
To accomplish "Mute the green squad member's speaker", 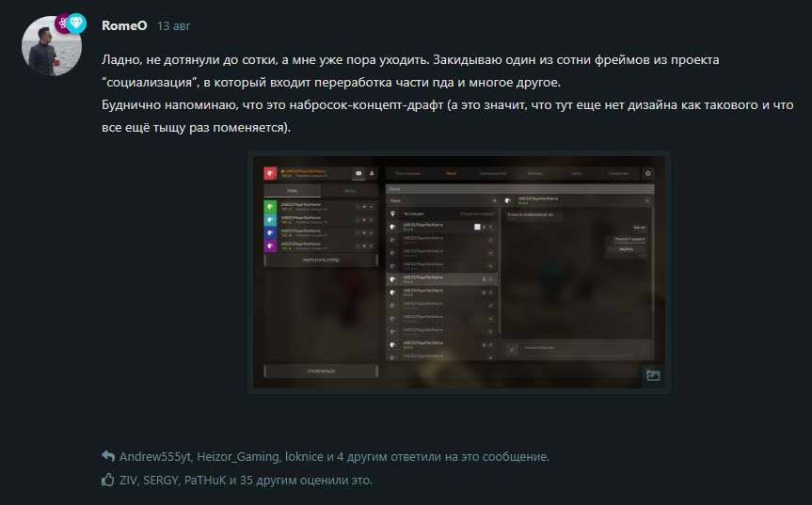I will 364,207.
